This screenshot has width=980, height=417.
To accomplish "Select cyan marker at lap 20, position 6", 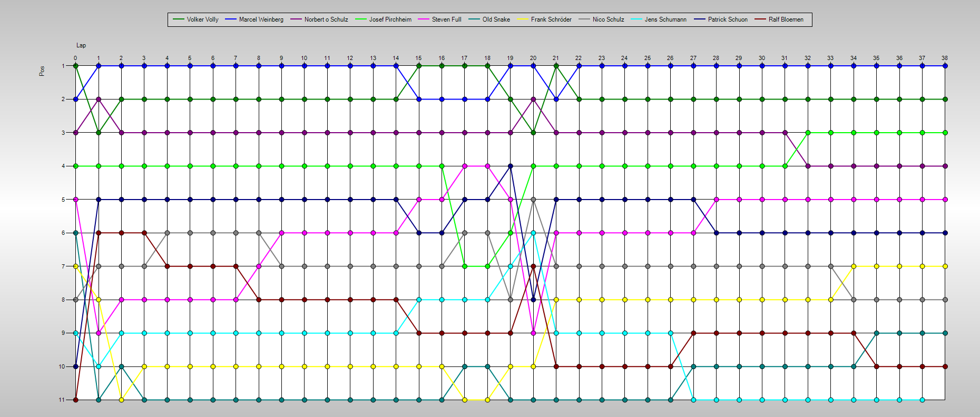I will (x=533, y=233).
